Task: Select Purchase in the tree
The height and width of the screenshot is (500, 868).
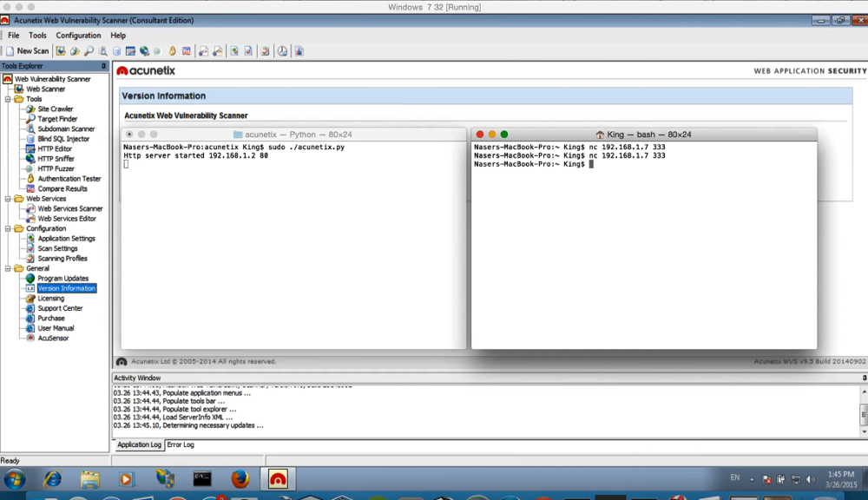Action: (x=51, y=319)
